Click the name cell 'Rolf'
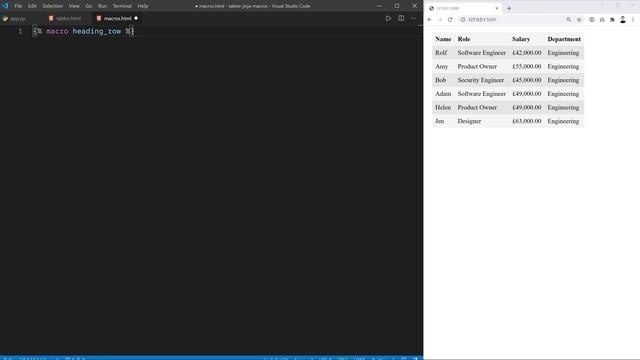Viewport: 640px width, 360px height. [441, 53]
